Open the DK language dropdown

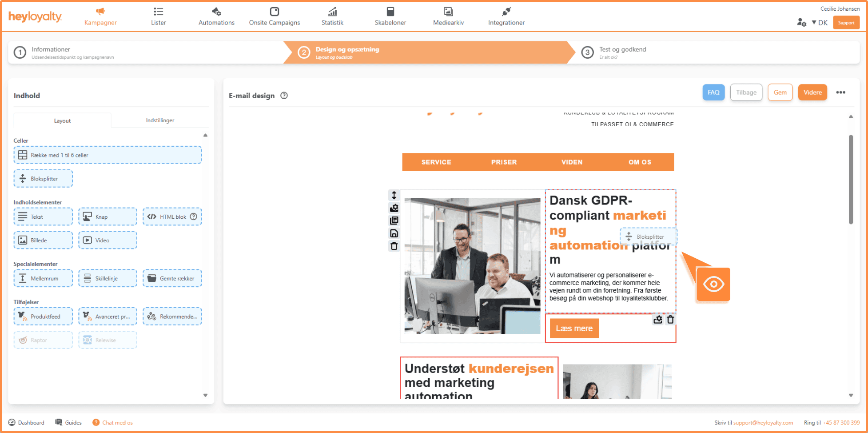(820, 23)
